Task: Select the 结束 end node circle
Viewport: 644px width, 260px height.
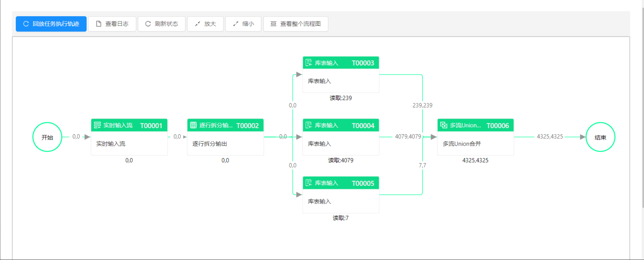Action: click(x=600, y=137)
